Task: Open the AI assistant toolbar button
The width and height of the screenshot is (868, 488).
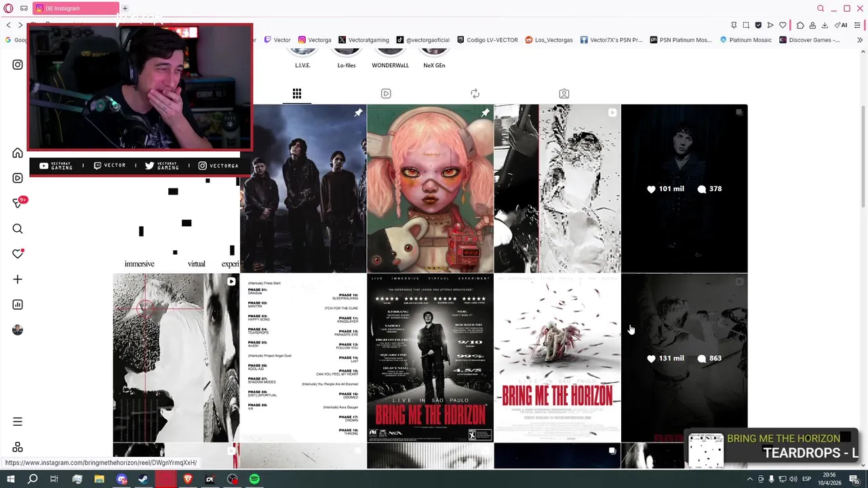Action: (842, 25)
